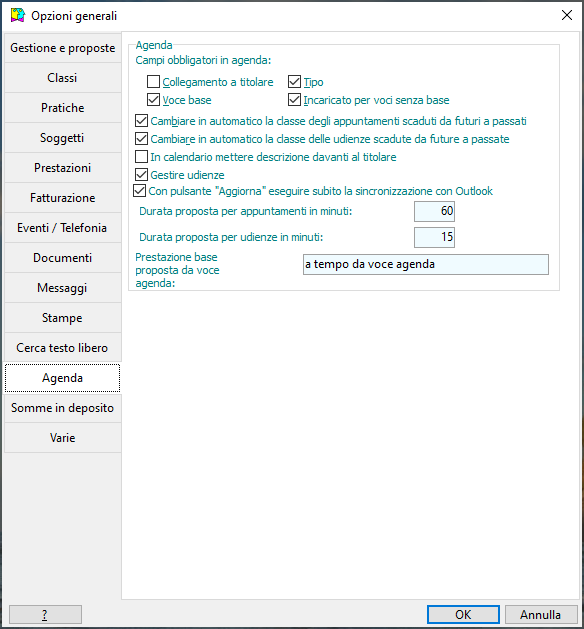Open the Gestione e proposte tab

(63, 48)
